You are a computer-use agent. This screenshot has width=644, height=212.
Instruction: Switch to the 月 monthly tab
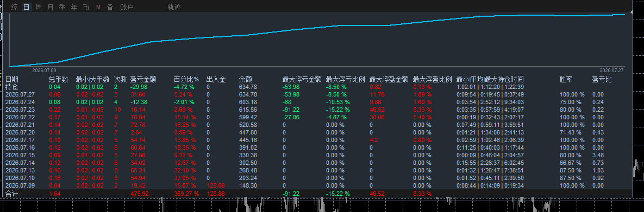pos(50,8)
